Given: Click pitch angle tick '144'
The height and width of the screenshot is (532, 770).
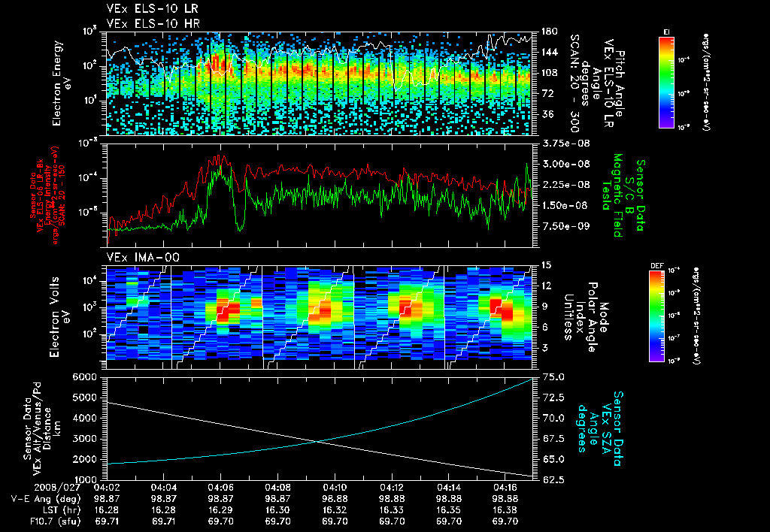Looking at the screenshot, I should click(x=550, y=52).
